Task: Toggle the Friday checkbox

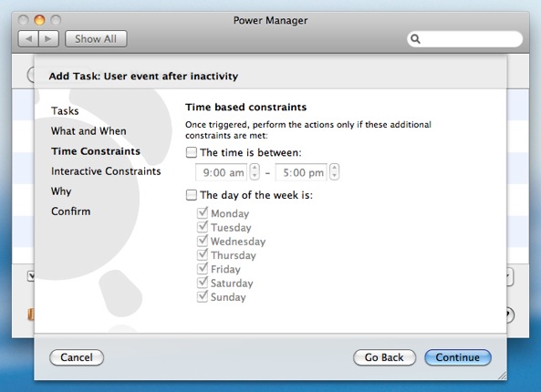Action: (x=203, y=269)
